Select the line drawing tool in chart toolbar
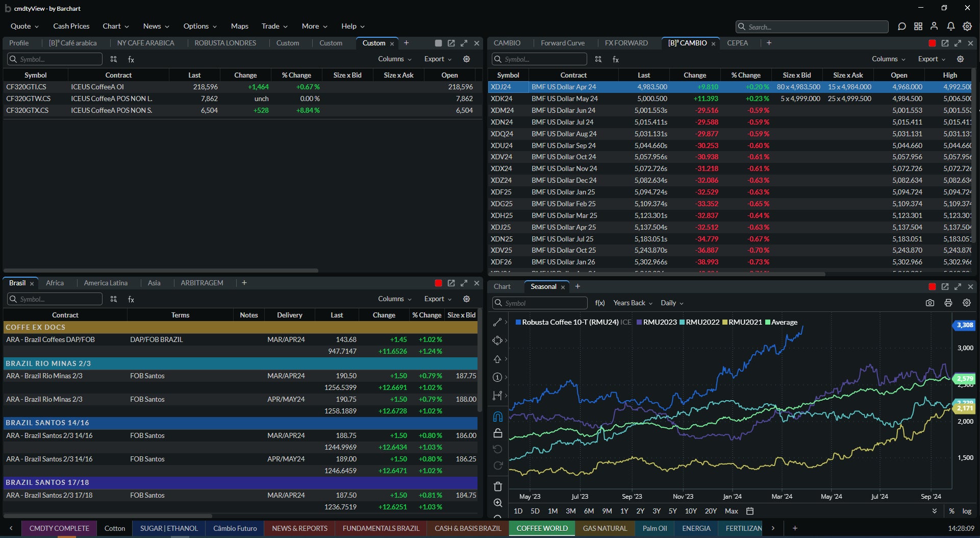Viewport: 980px width, 538px height. [x=497, y=322]
